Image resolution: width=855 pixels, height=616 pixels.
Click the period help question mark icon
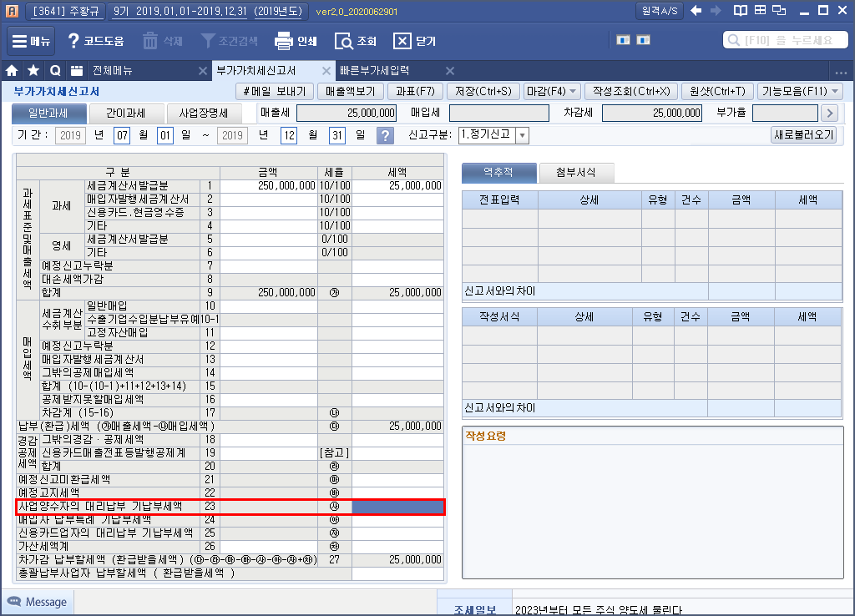pos(385,135)
